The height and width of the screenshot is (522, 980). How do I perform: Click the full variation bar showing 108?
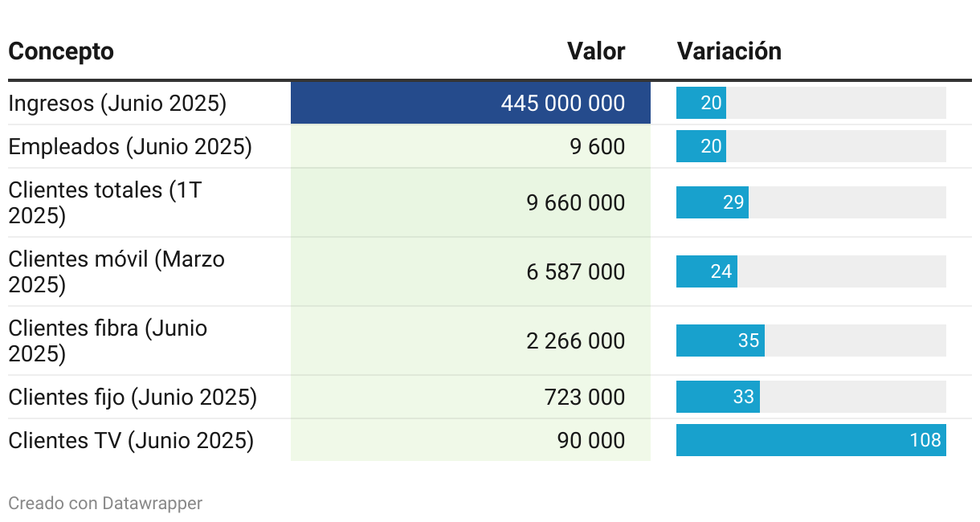[811, 440]
